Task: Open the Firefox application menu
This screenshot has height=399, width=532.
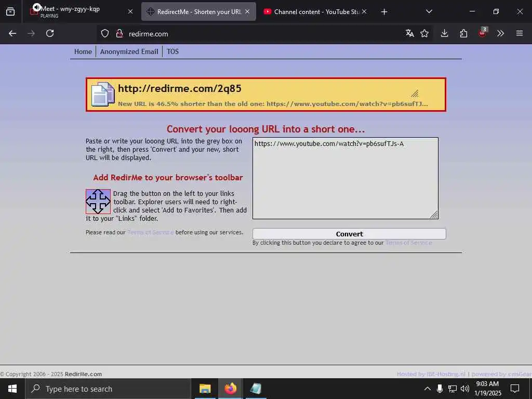Action: pyautogui.click(x=520, y=33)
